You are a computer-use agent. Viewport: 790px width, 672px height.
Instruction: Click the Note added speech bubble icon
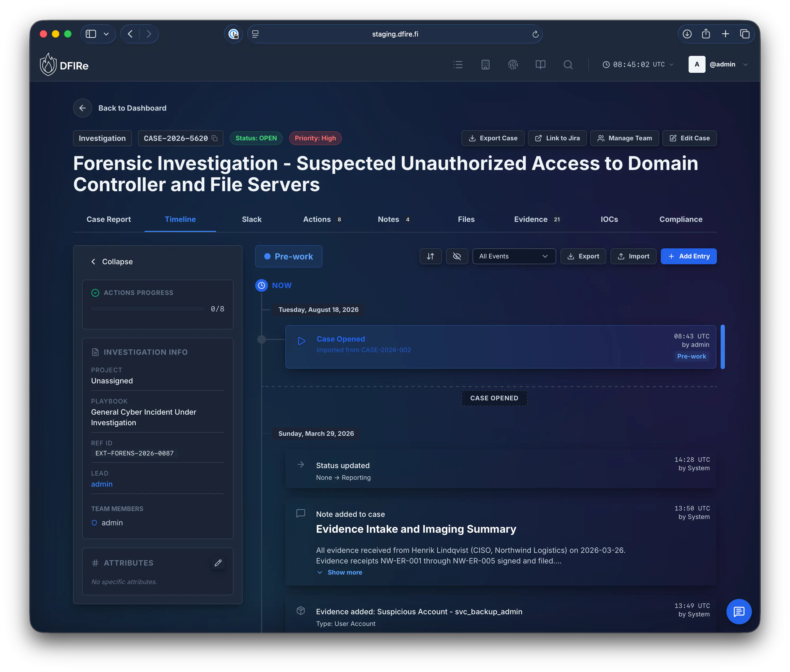click(x=300, y=513)
